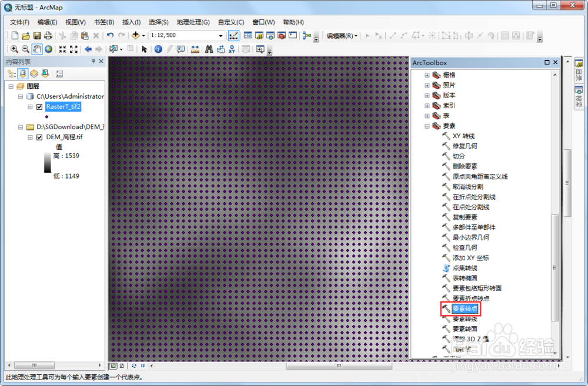The image size is (588, 386).
Task: Click the New document icon
Action: (x=15, y=36)
